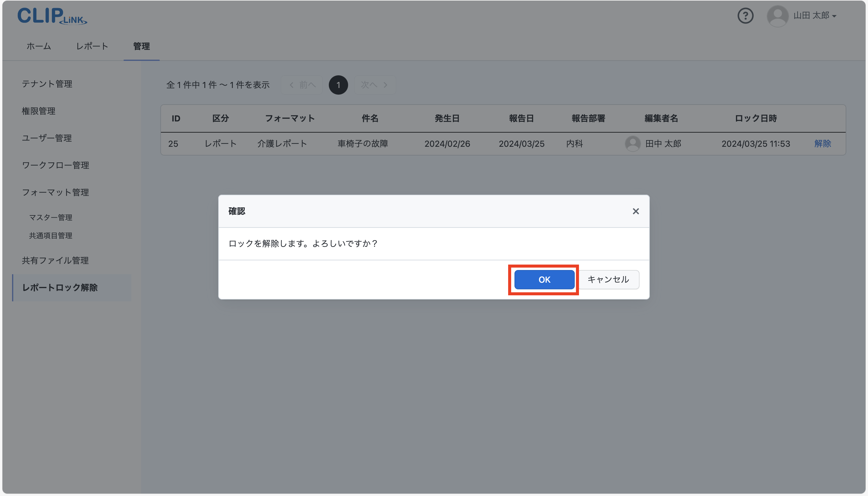Click 田中 太郎's avatar in the editor column
The image size is (868, 496).
click(633, 143)
